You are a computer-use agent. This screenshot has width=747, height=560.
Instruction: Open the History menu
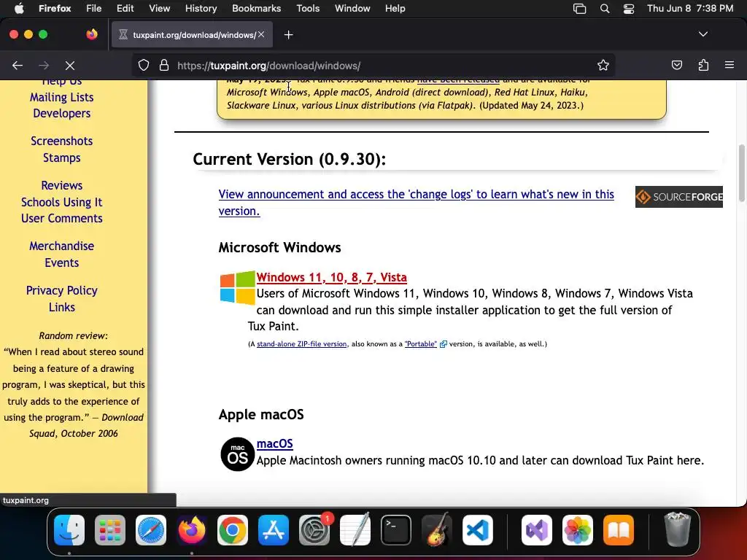click(201, 8)
